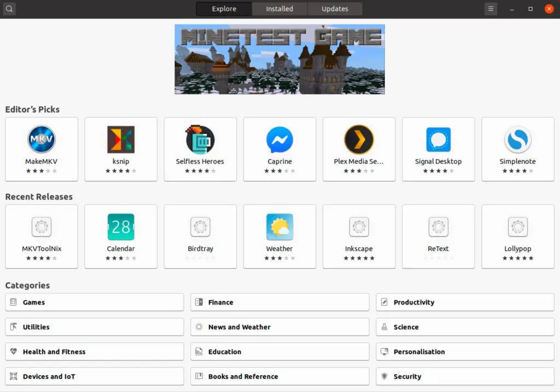This screenshot has width=560, height=392.
Task: Click the Calendar star rating
Action: pos(121,258)
